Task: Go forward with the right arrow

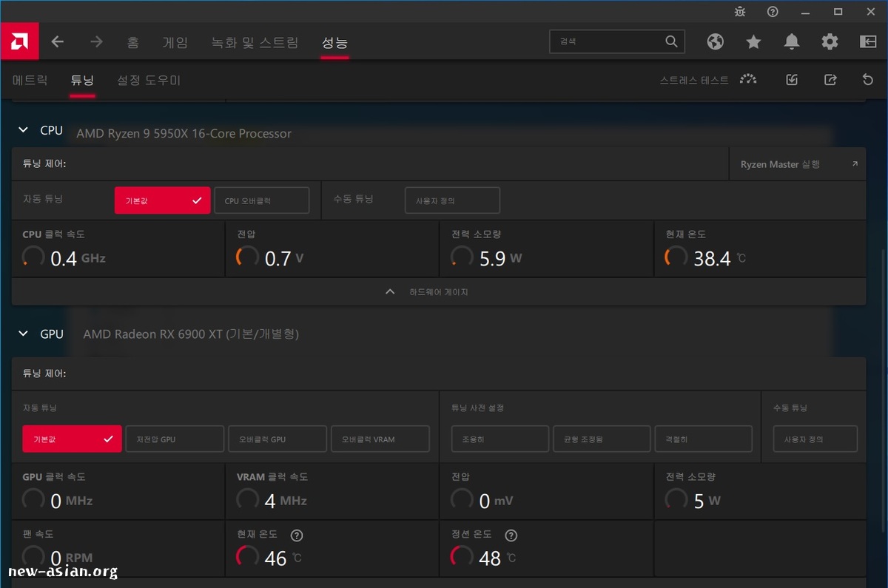Action: click(x=96, y=42)
